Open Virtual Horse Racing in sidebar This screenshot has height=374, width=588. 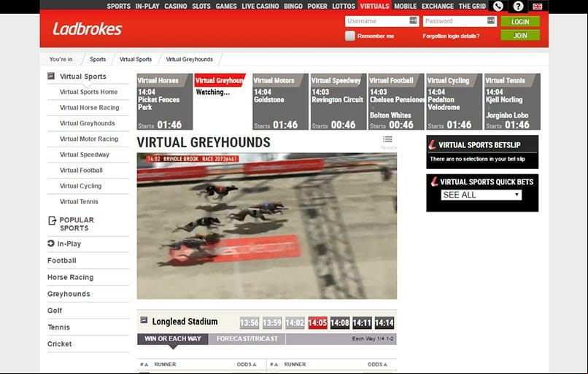coord(90,108)
